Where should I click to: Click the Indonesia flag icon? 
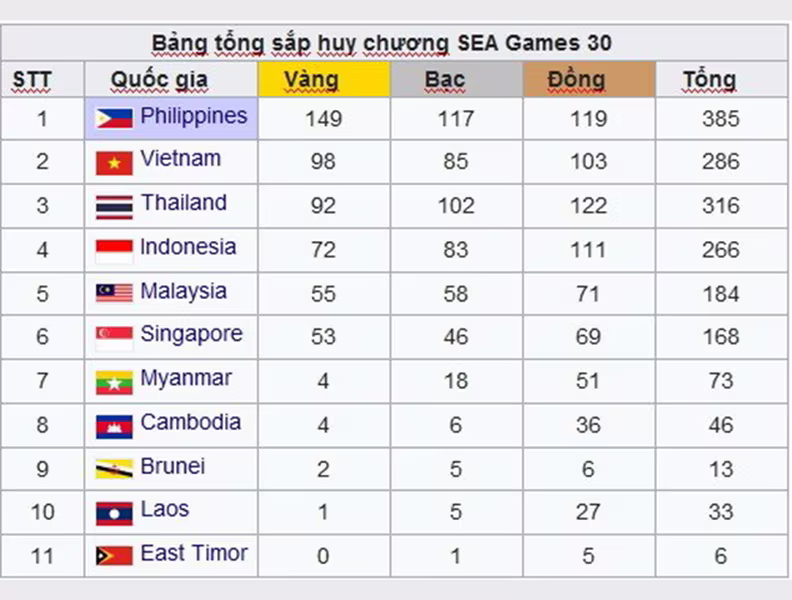click(114, 251)
